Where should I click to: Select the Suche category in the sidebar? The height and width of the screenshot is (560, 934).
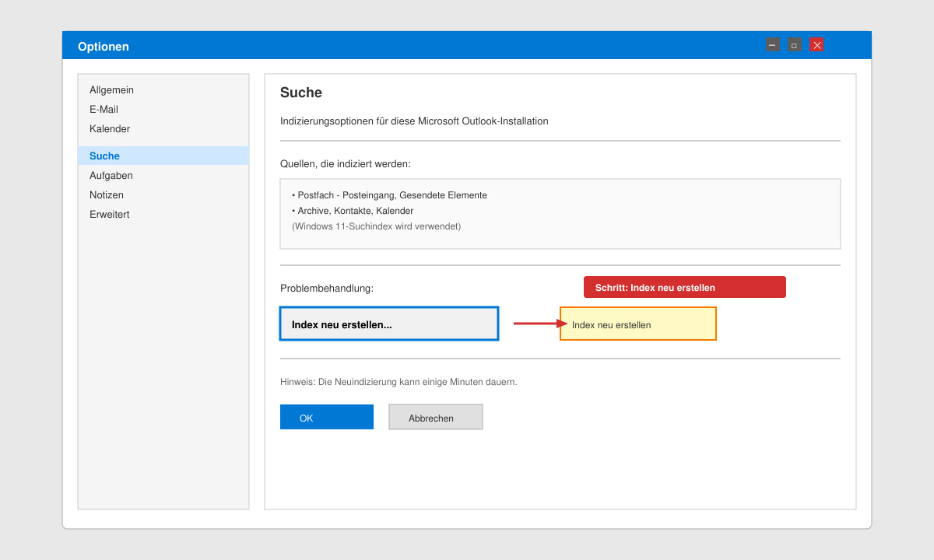(x=163, y=156)
